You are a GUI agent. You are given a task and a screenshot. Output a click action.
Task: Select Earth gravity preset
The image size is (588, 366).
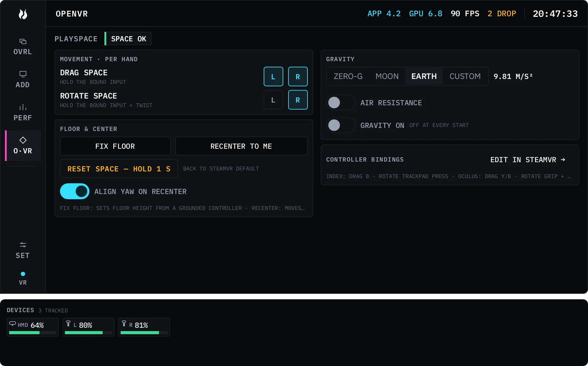tap(424, 76)
